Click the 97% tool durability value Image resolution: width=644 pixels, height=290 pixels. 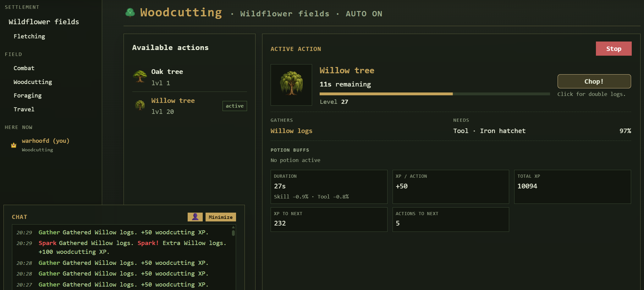click(625, 131)
